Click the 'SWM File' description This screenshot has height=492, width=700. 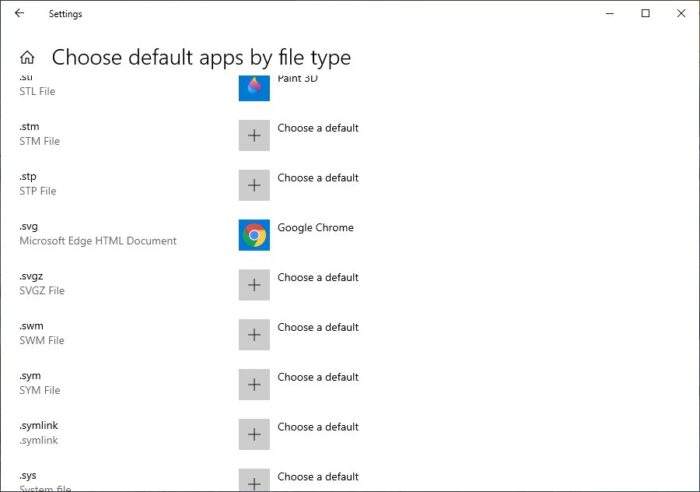pyautogui.click(x=42, y=341)
